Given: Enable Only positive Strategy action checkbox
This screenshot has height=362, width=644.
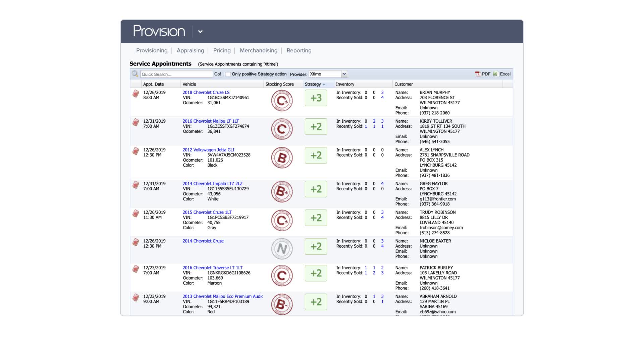Looking at the screenshot, I should coord(228,74).
